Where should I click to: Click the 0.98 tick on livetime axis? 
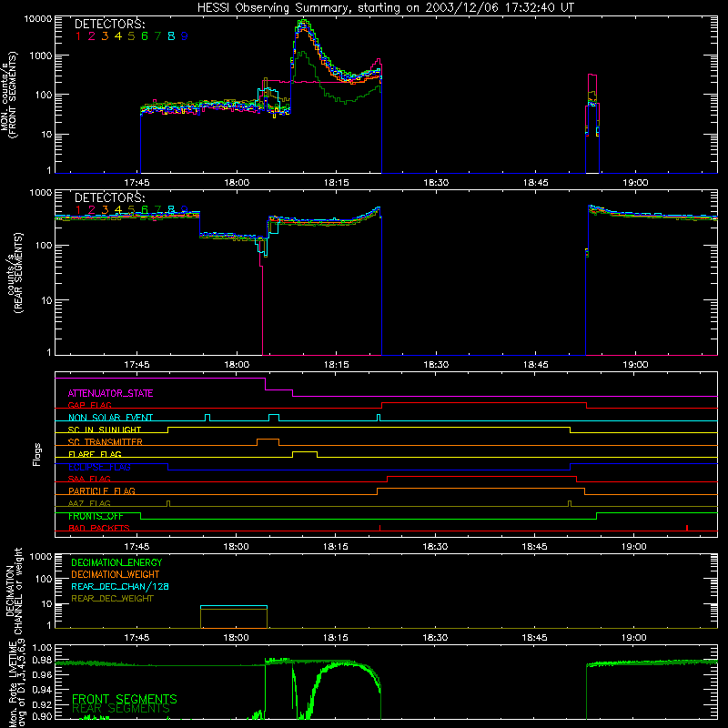[x=42, y=661]
